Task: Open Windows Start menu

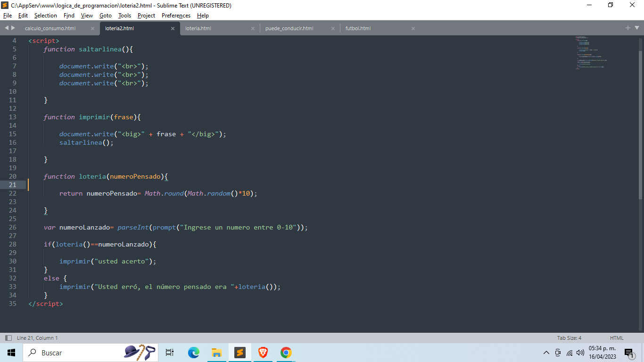Action: 11,353
